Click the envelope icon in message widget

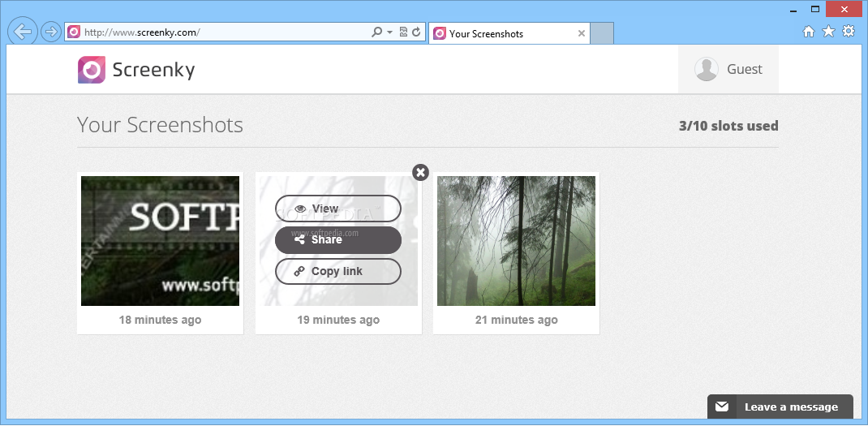point(722,407)
